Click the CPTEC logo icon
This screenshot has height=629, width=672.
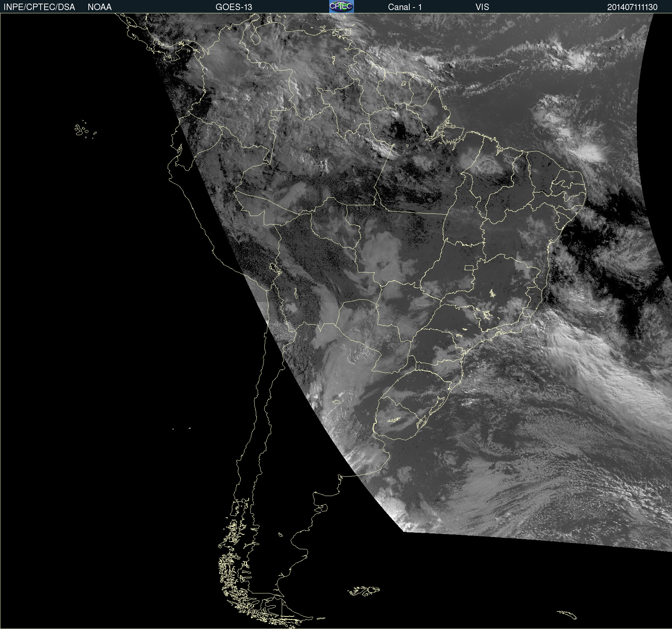point(341,6)
